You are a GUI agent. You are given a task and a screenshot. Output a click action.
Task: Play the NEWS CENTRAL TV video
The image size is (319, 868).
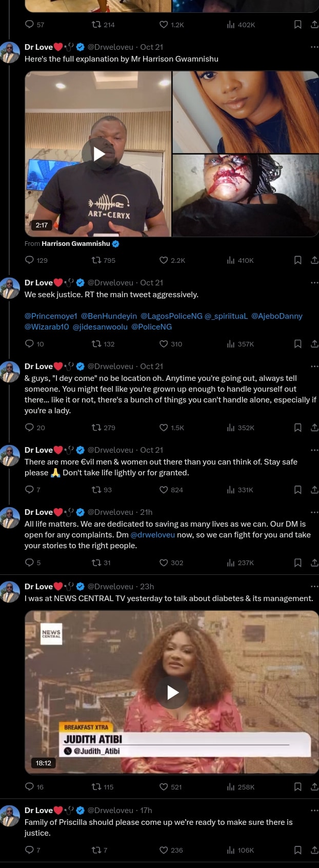(x=173, y=692)
